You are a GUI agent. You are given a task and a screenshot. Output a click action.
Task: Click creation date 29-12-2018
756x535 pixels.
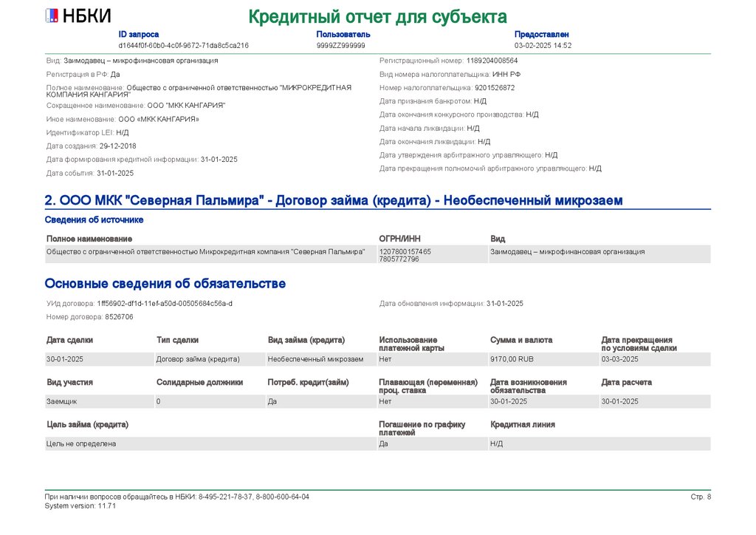117,146
